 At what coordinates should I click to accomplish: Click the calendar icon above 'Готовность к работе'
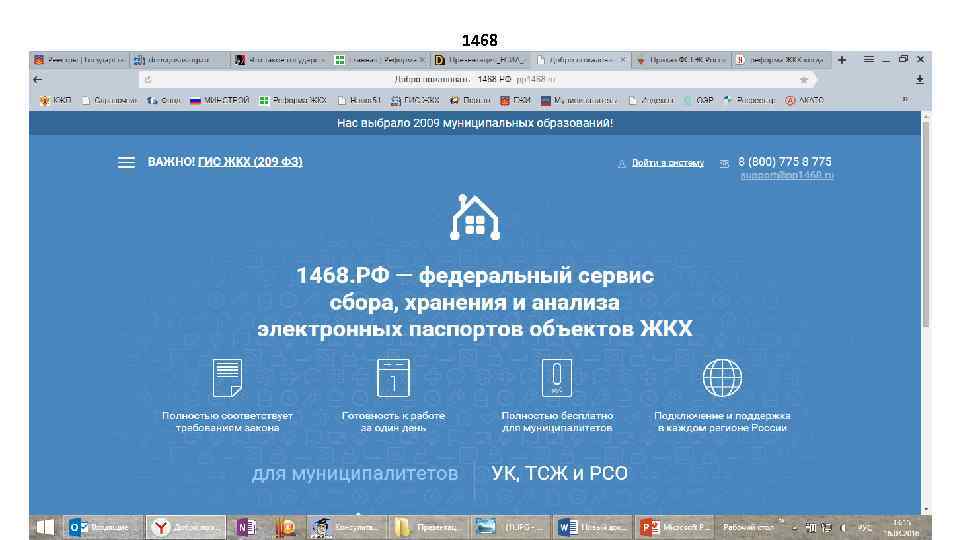coord(393,378)
